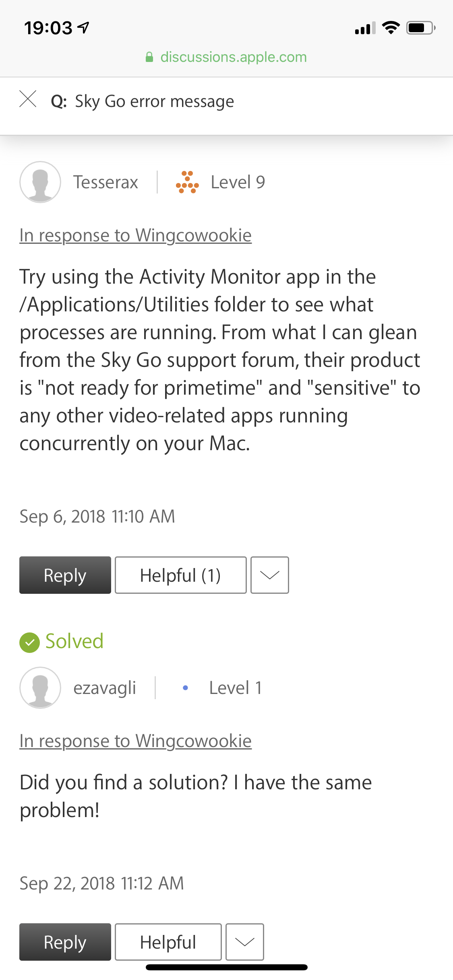Viewport: 453px width, 980px height.
Task: Open first 'In response to Wingcowookie' link
Action: tap(135, 235)
